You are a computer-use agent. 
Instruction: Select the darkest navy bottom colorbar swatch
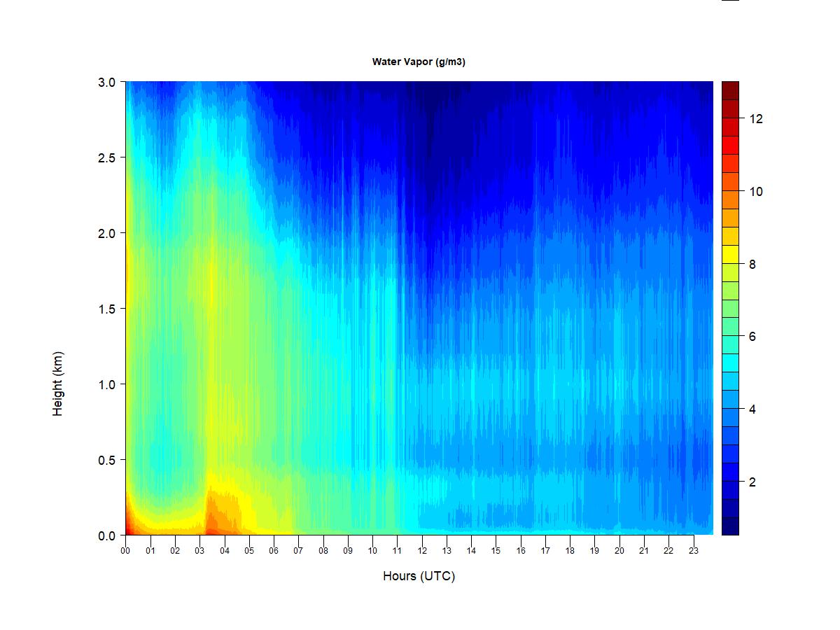[x=730, y=526]
